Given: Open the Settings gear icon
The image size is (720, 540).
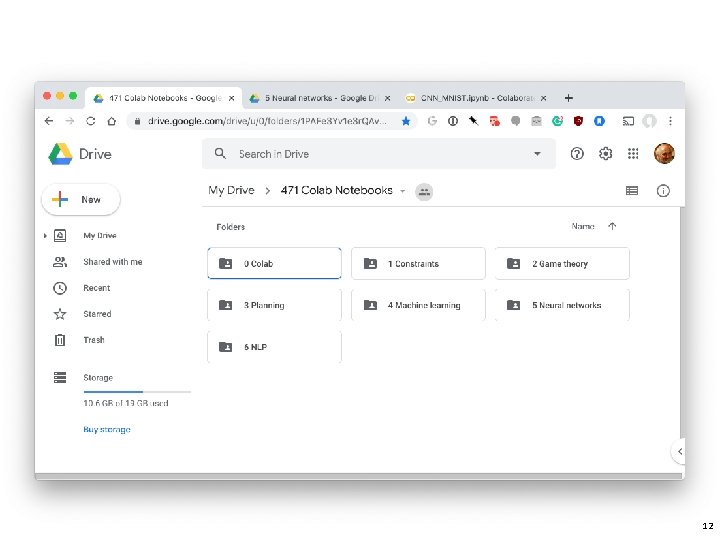Looking at the screenshot, I should [x=605, y=154].
